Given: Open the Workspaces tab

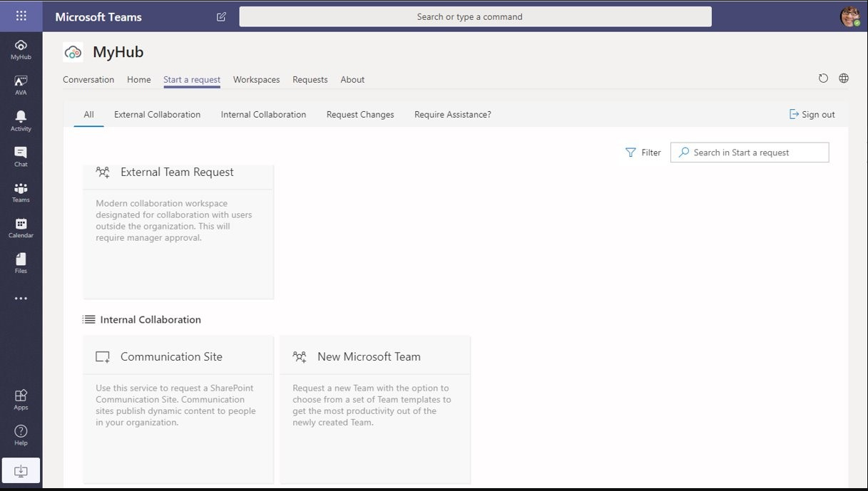Looking at the screenshot, I should coord(256,80).
